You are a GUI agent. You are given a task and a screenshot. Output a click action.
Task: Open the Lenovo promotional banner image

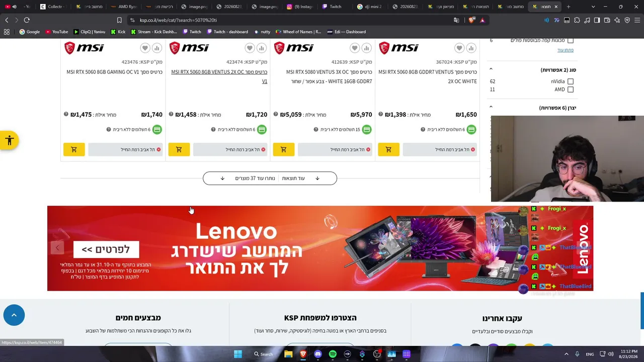320,248
